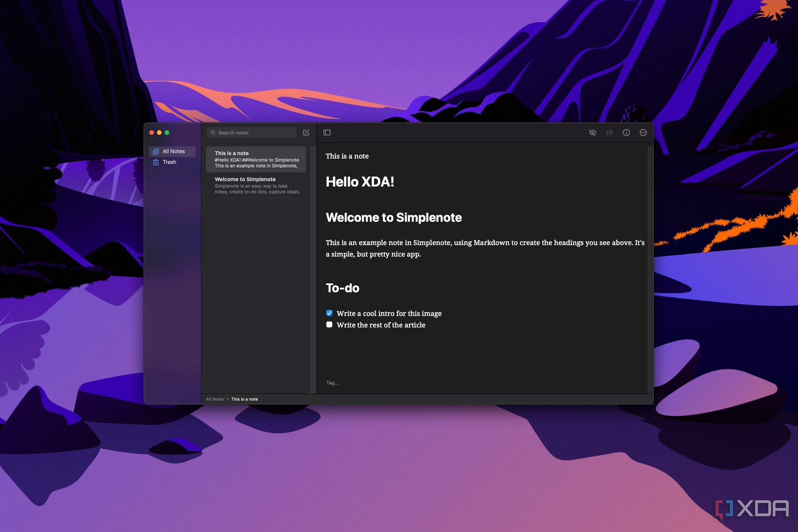
Task: Select the 'This is a note' note
Action: 257,159
